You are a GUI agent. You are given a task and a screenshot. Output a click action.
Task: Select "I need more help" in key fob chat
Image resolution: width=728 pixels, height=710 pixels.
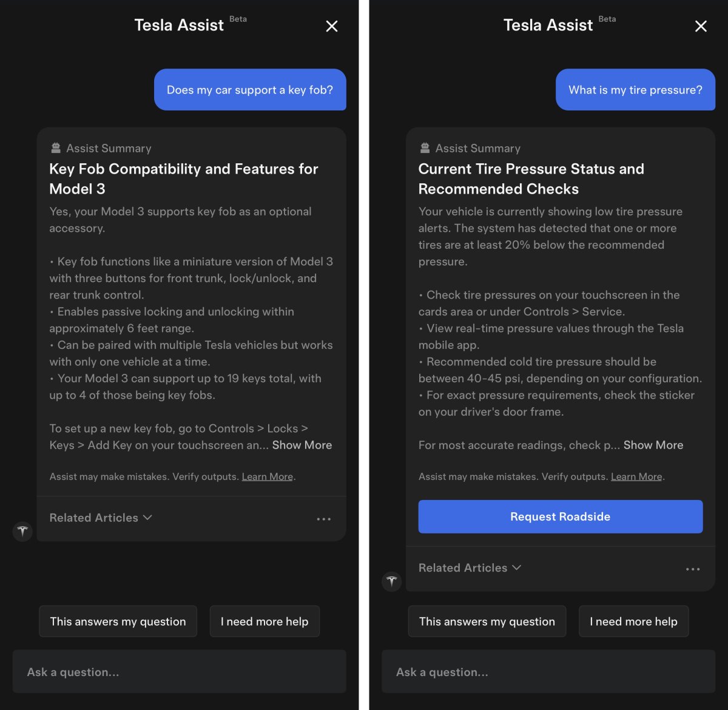[x=265, y=621]
